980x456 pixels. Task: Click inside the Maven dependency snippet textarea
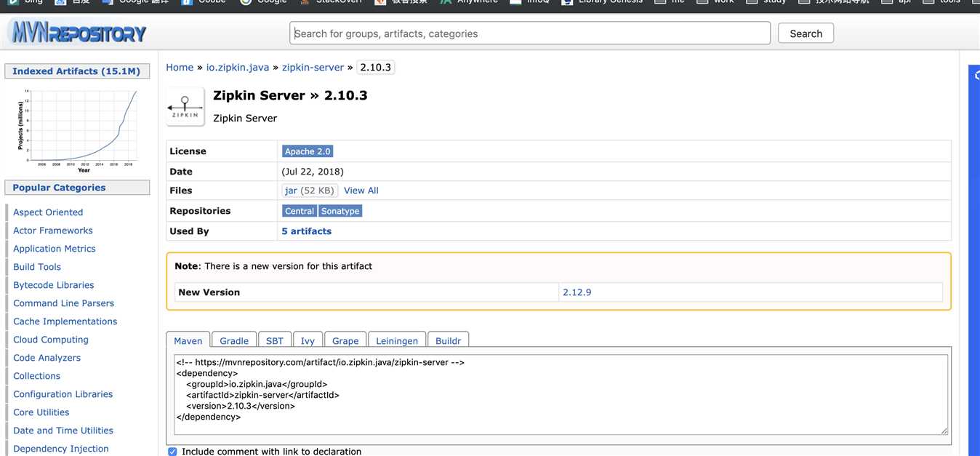point(561,394)
